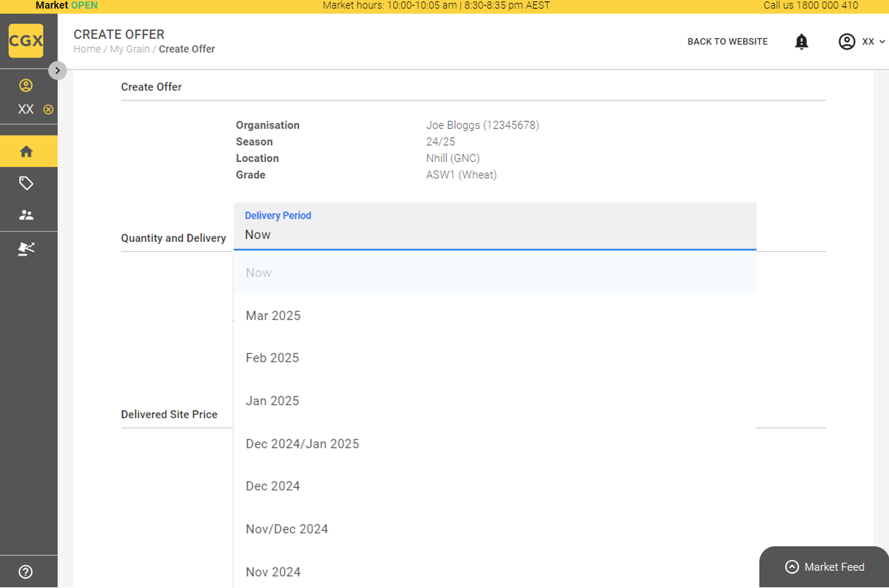This screenshot has width=889, height=588.
Task: Open the auction gavel icon in sidebar
Action: 26,249
